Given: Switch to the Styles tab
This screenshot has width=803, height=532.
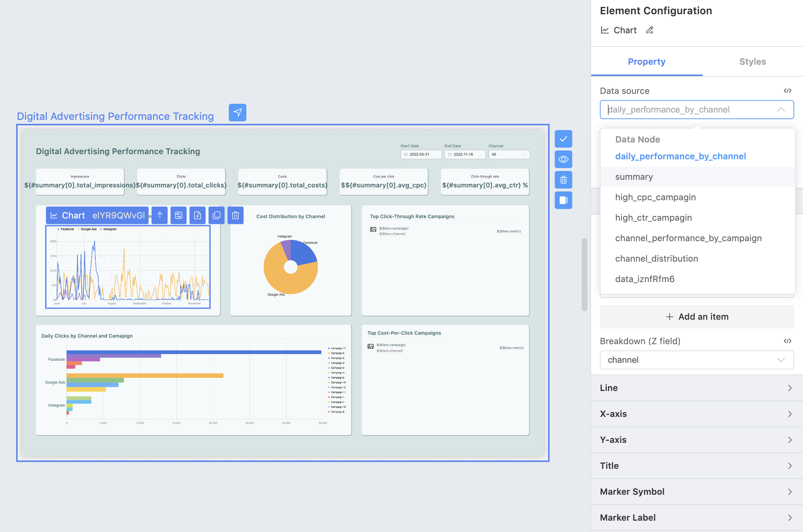Looking at the screenshot, I should (x=752, y=62).
